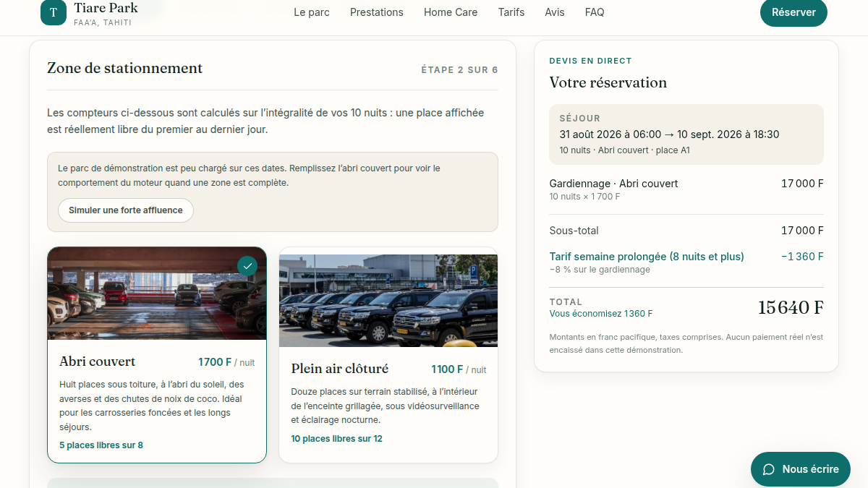Viewport: 868px width, 488px height.
Task: Click the ÉTAPE 2 SUR 6 indicator
Action: (459, 70)
